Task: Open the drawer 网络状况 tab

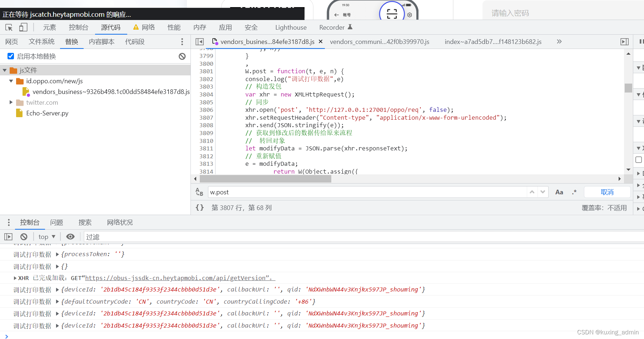Action: click(120, 223)
